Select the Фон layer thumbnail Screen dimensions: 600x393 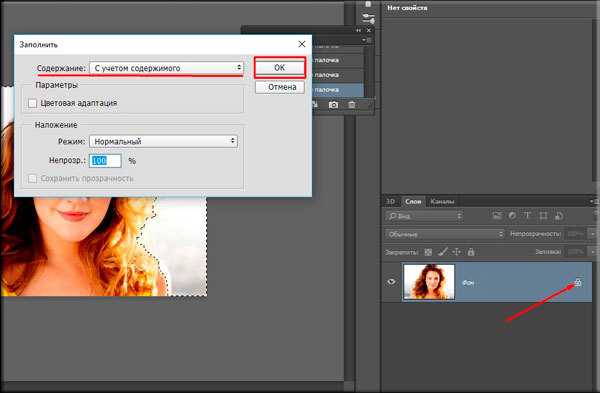pos(429,282)
